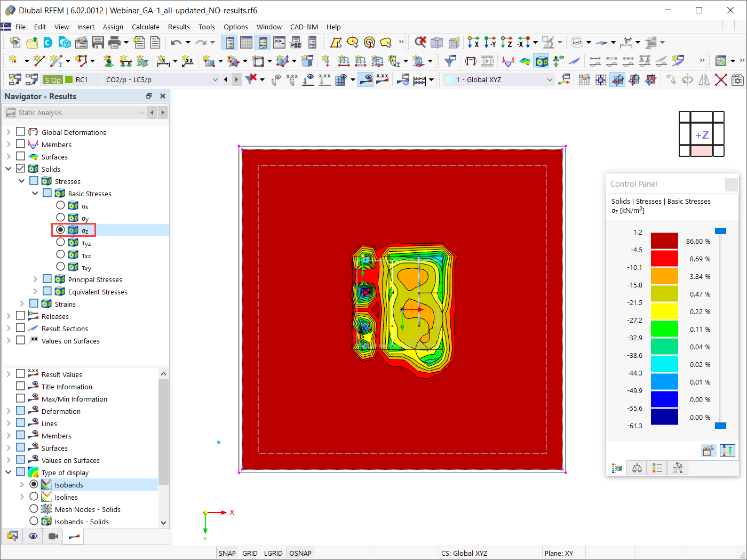Toggle OSNAP in the status bar
747x560 pixels.
(300, 553)
